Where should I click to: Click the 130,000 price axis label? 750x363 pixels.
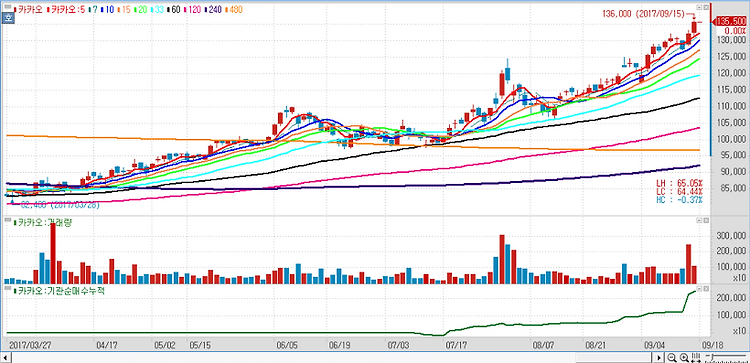click(x=731, y=40)
